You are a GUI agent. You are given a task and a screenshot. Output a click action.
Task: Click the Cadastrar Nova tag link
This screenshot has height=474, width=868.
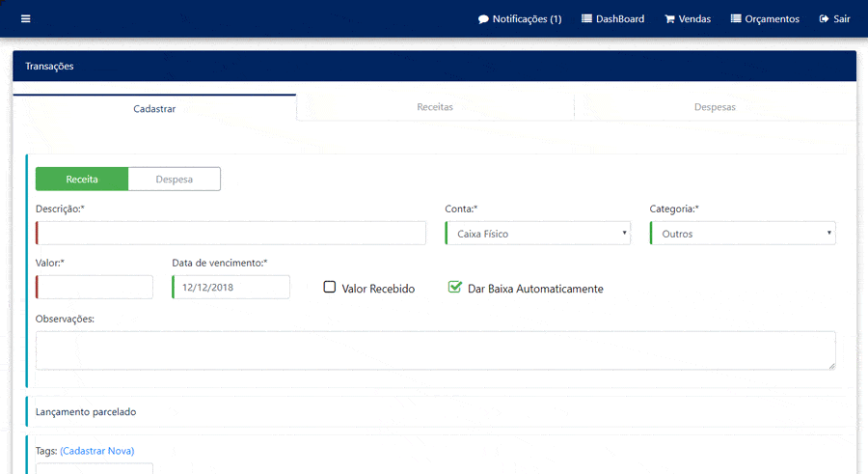(96, 451)
